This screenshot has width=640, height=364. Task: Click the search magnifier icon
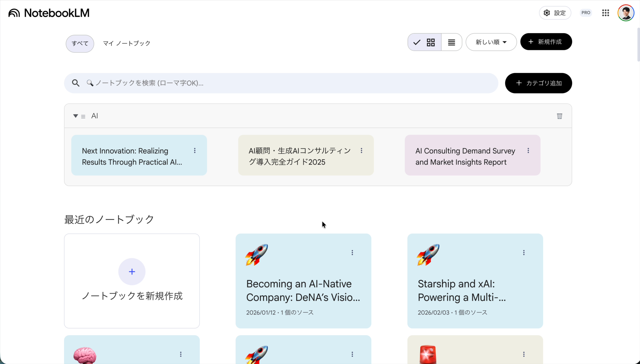[x=76, y=83]
